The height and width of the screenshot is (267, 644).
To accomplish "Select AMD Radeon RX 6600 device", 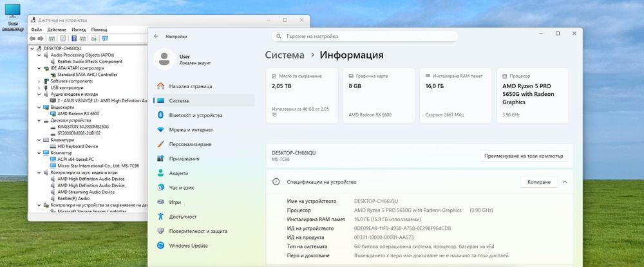I will (78, 114).
